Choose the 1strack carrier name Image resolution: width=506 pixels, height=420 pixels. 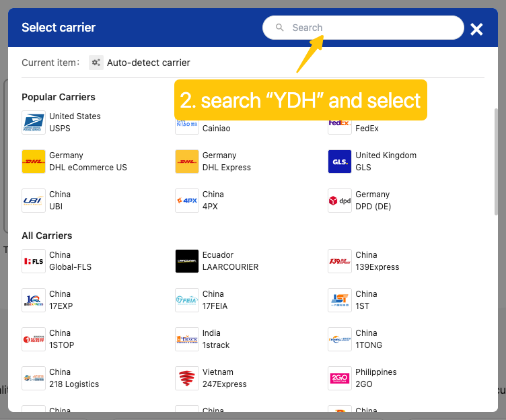(216, 345)
